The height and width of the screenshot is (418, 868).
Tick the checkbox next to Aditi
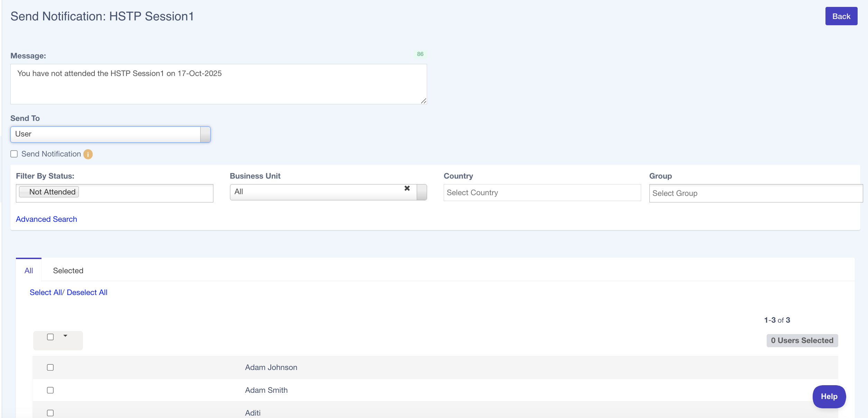click(50, 413)
